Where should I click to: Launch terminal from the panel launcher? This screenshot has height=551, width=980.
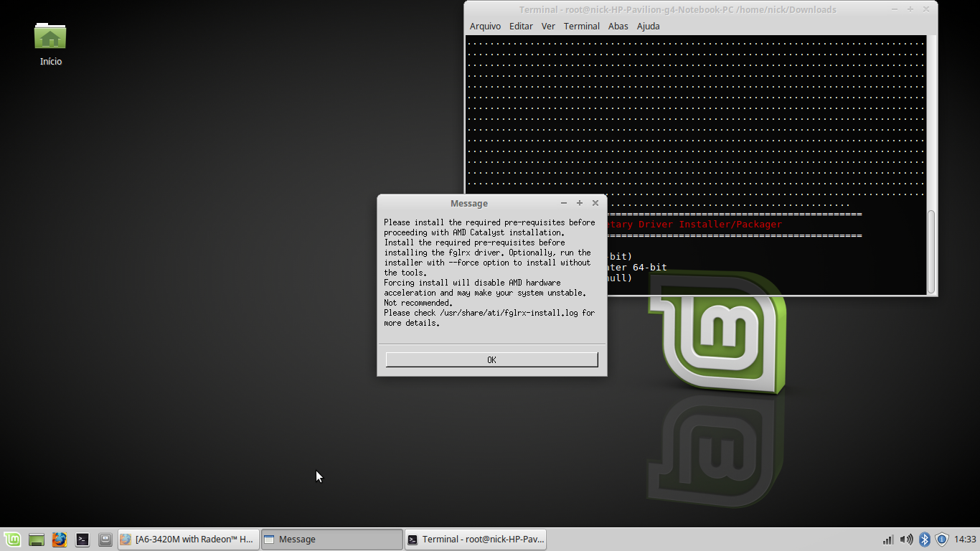83,540
